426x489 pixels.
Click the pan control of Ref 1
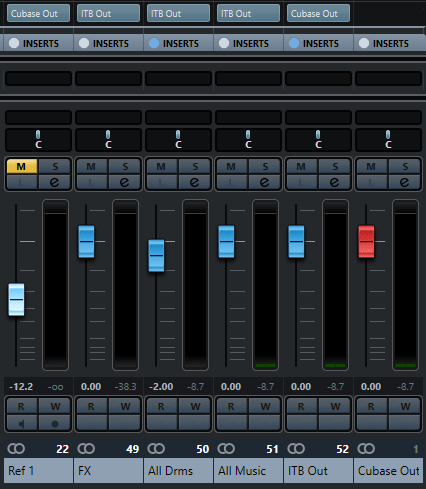(38, 140)
